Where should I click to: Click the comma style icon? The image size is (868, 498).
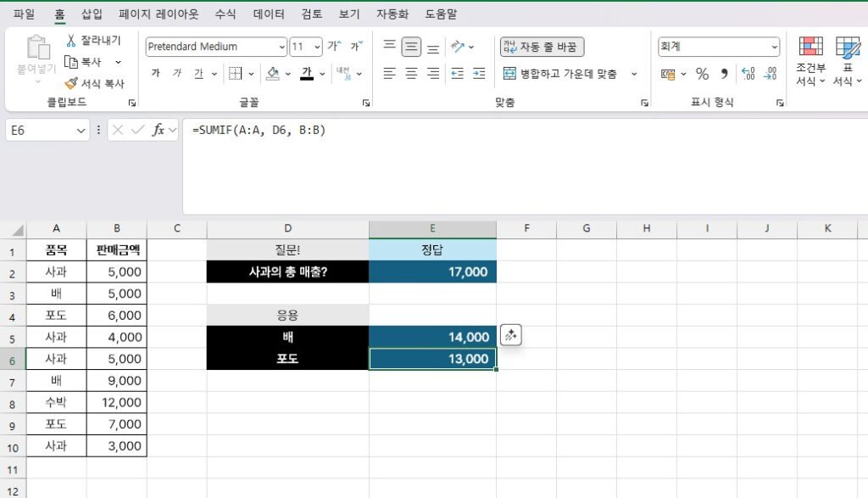coord(724,74)
